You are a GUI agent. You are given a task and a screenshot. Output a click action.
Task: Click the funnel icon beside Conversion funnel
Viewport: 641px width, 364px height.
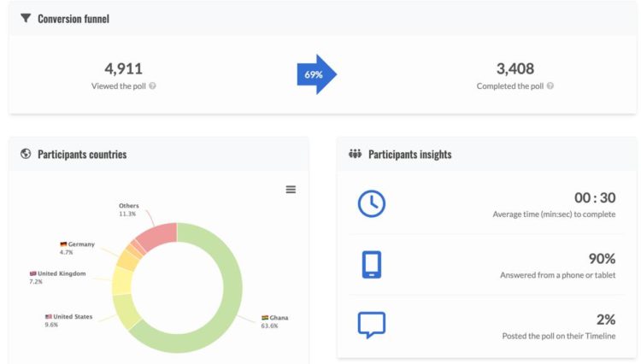click(x=26, y=18)
